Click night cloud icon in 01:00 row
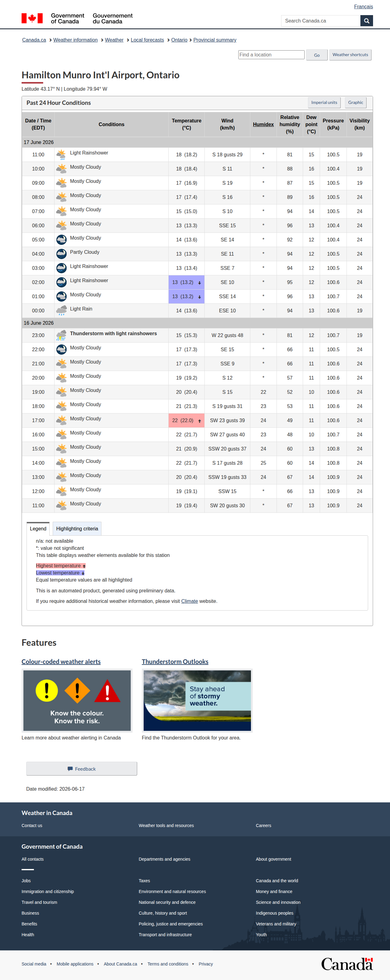 (61, 296)
